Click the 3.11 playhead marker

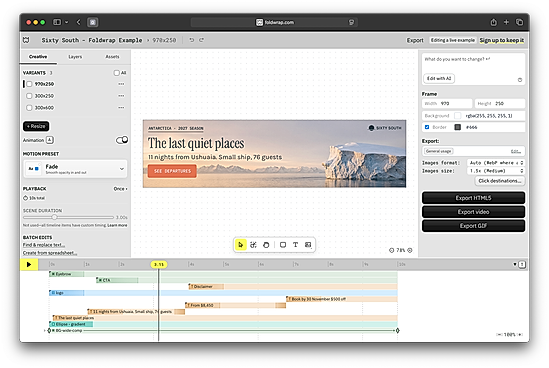[159, 264]
